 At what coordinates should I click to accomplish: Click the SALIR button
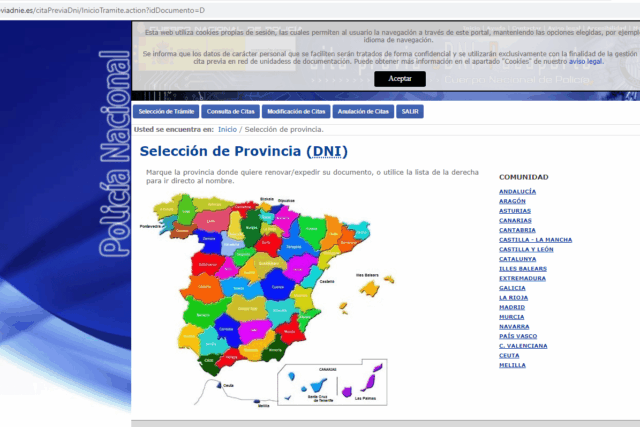point(410,111)
